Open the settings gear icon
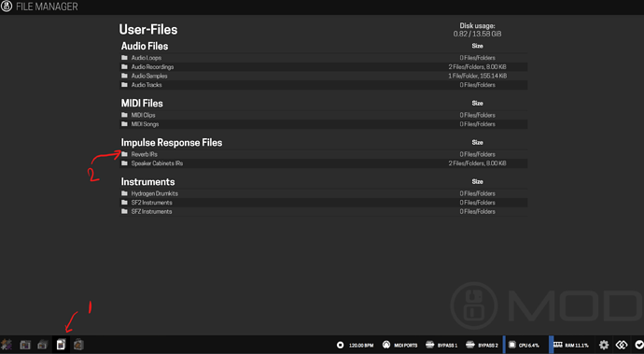 click(604, 345)
